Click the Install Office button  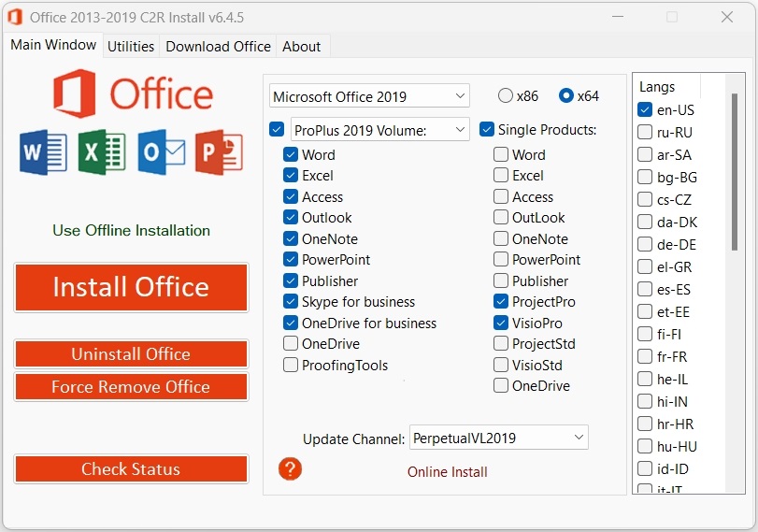click(x=131, y=287)
